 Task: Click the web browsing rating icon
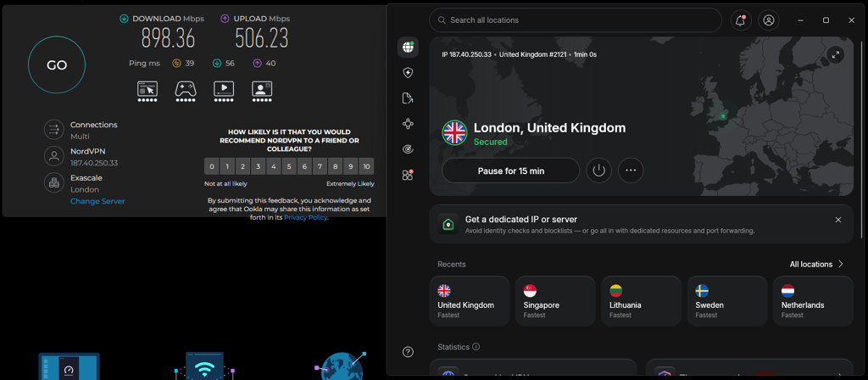pos(147,92)
